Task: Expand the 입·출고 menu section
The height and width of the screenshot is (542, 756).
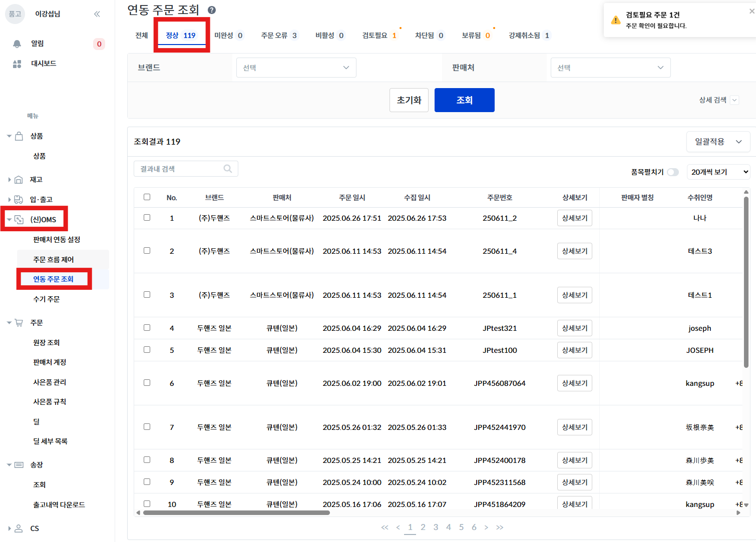Action: click(x=9, y=200)
